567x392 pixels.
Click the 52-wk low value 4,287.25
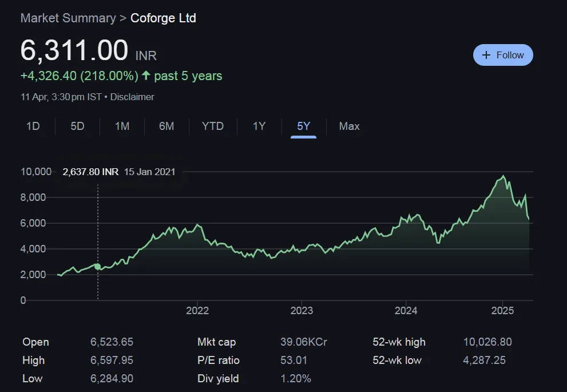click(x=484, y=361)
